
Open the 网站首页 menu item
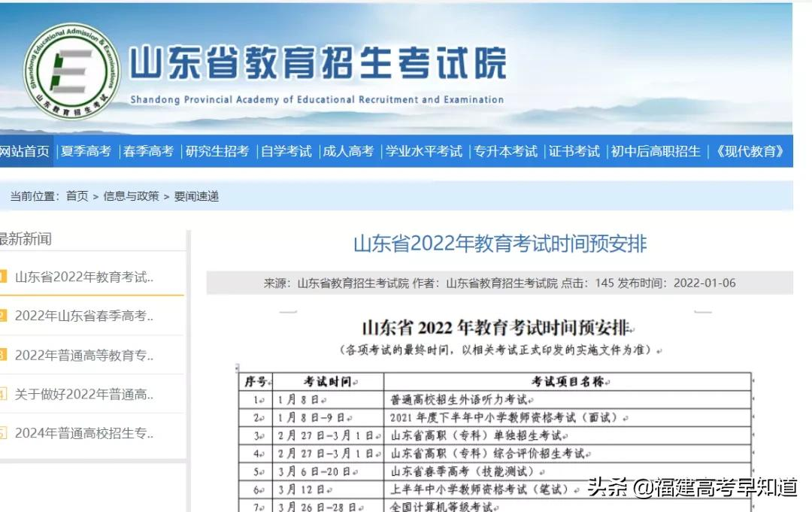(x=25, y=151)
